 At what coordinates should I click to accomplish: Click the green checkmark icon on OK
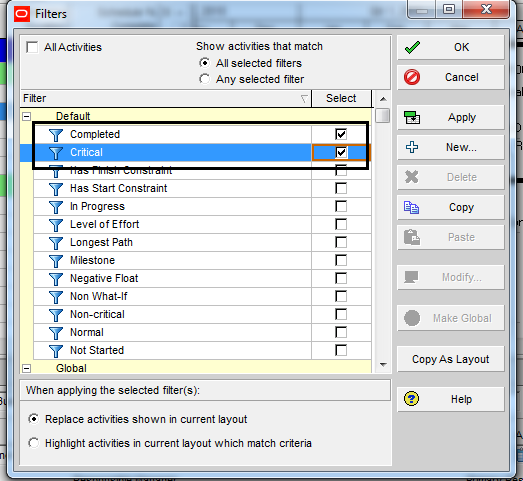click(x=412, y=47)
